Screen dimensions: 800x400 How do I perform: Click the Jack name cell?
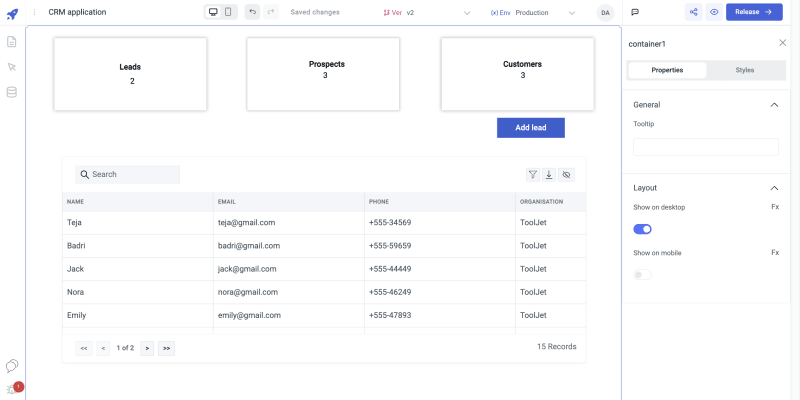coord(138,269)
